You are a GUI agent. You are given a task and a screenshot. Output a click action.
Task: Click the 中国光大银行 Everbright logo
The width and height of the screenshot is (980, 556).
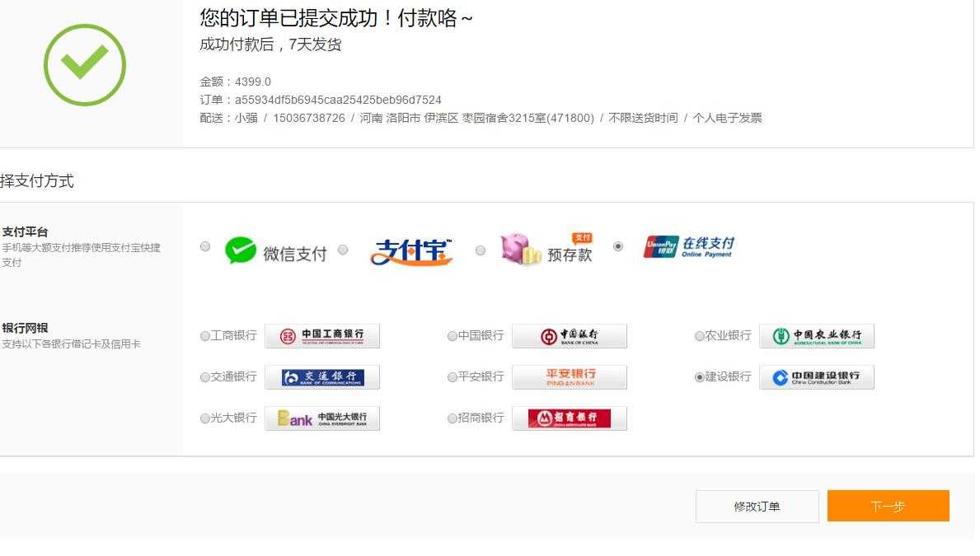coord(322,418)
